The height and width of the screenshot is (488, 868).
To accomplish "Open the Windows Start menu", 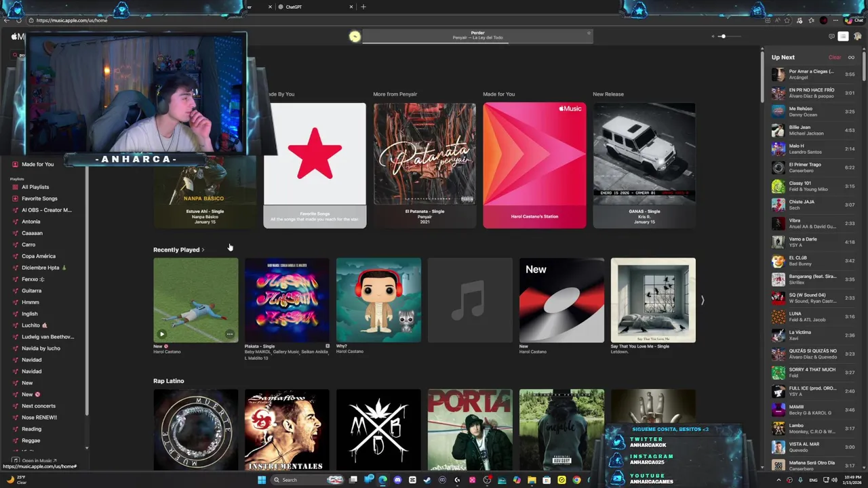I will click(x=261, y=480).
